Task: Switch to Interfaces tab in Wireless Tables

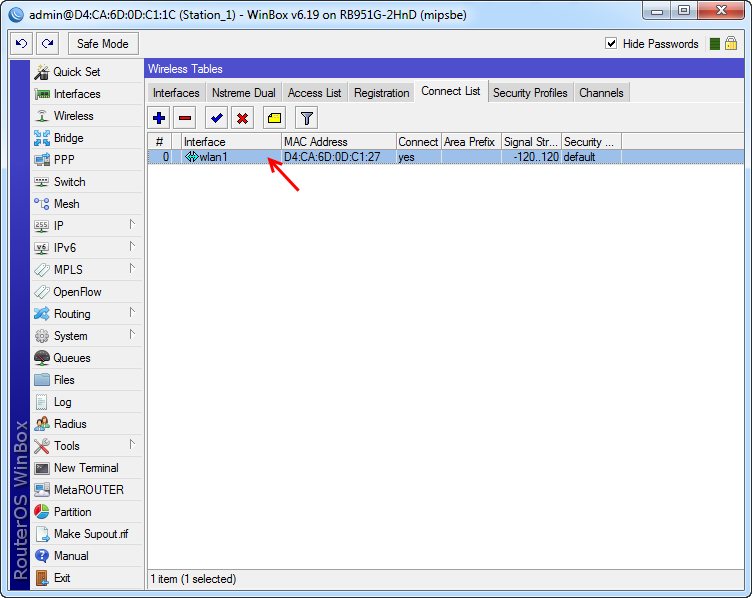Action: tap(176, 93)
